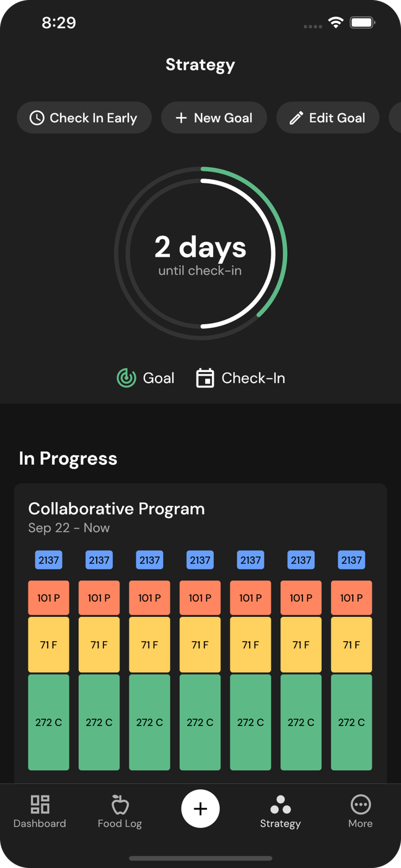
Task: Open the Dashboard tab icon
Action: pyautogui.click(x=40, y=805)
